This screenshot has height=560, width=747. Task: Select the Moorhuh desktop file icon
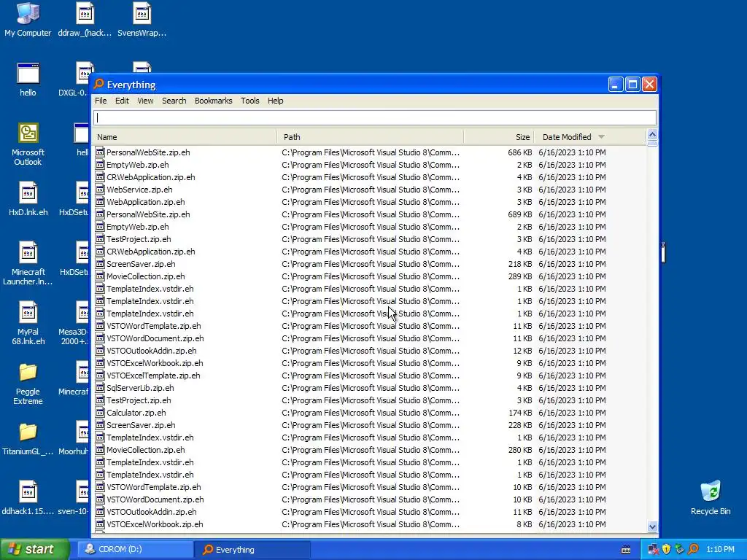(x=75, y=439)
